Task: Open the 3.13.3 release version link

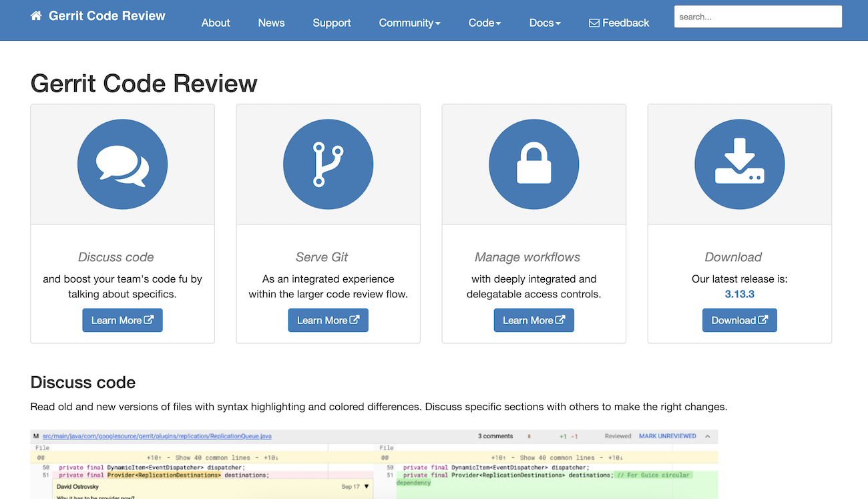Action: coord(739,294)
